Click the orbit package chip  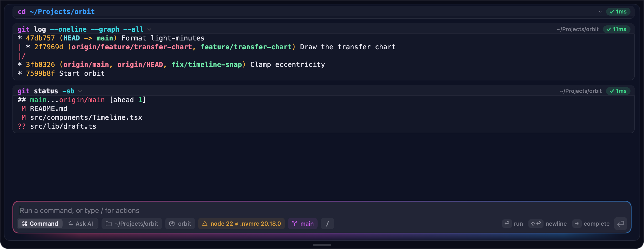[x=180, y=224]
